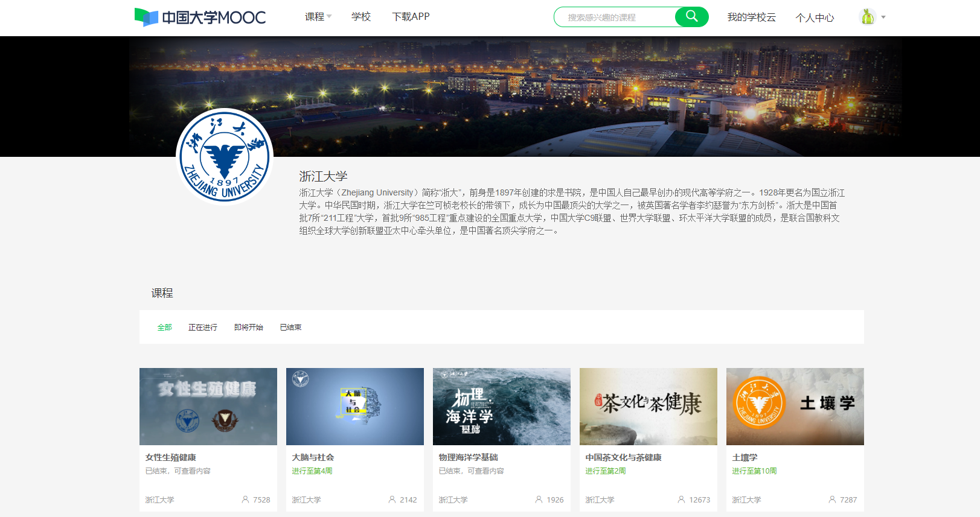This screenshot has width=980, height=517.
Task: Click the green search magnifier button
Action: (x=691, y=17)
